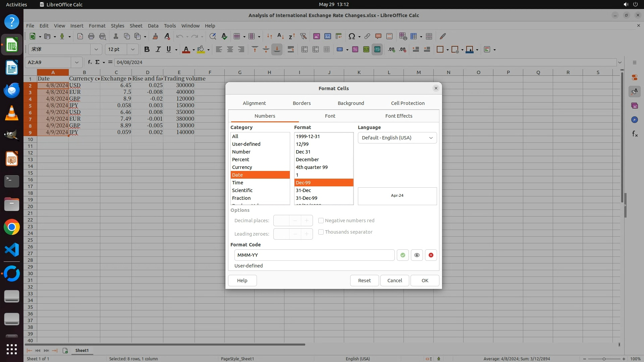The height and width of the screenshot is (362, 644).
Task: Click the Bold formatting icon
Action: (147, 50)
